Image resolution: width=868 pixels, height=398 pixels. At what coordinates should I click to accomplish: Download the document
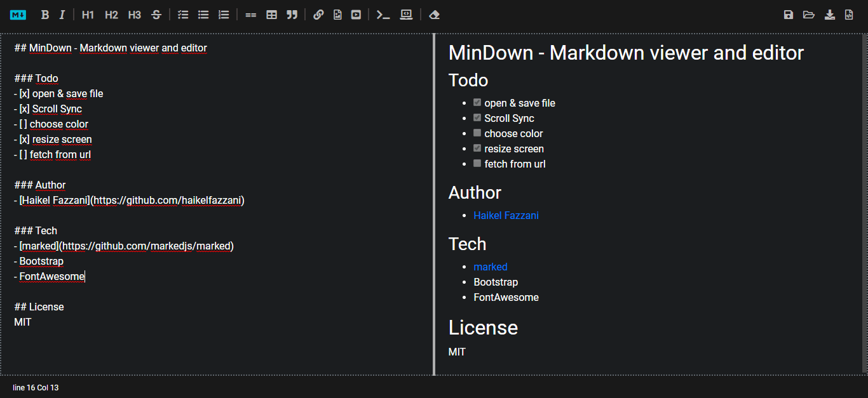tap(830, 15)
